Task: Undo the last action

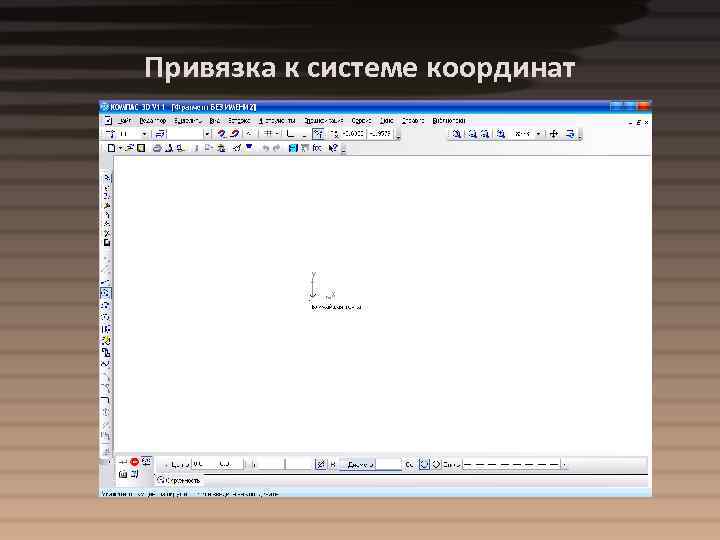Action: pos(265,148)
